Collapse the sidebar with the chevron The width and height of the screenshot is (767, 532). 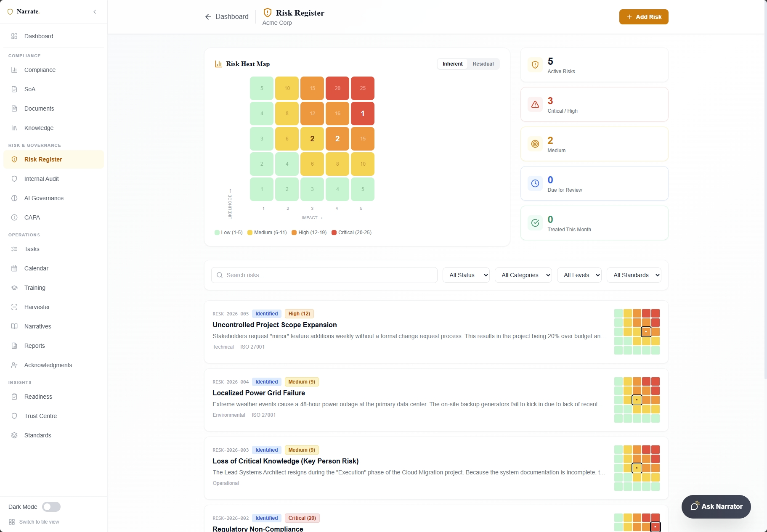coord(95,12)
